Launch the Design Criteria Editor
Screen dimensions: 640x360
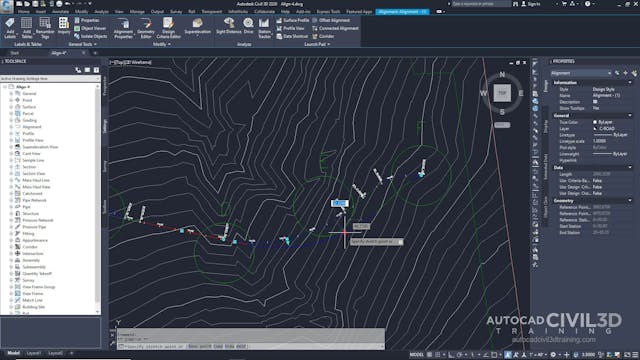point(169,28)
